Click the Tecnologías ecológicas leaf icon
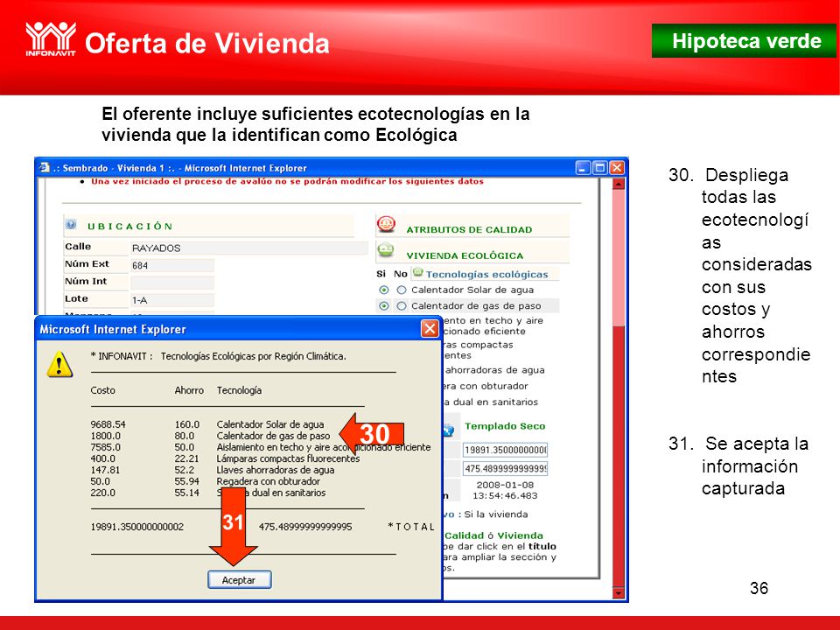Viewport: 840px width, 630px height. click(418, 273)
